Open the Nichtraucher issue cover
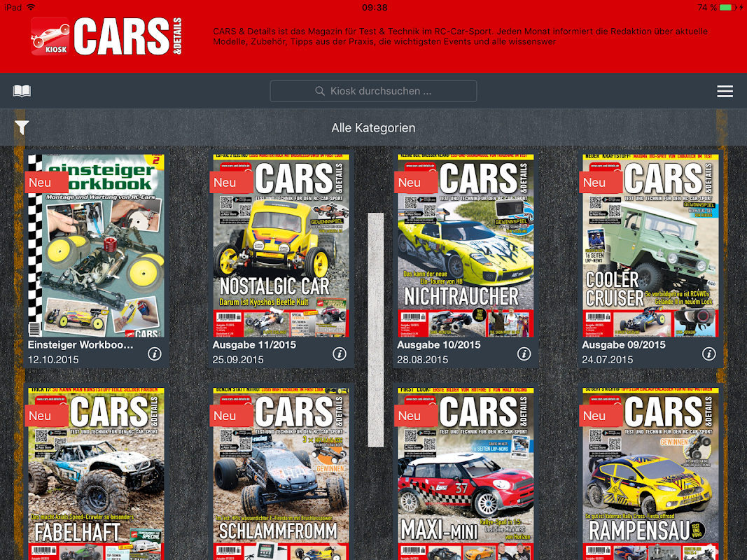747x560 pixels. click(466, 245)
